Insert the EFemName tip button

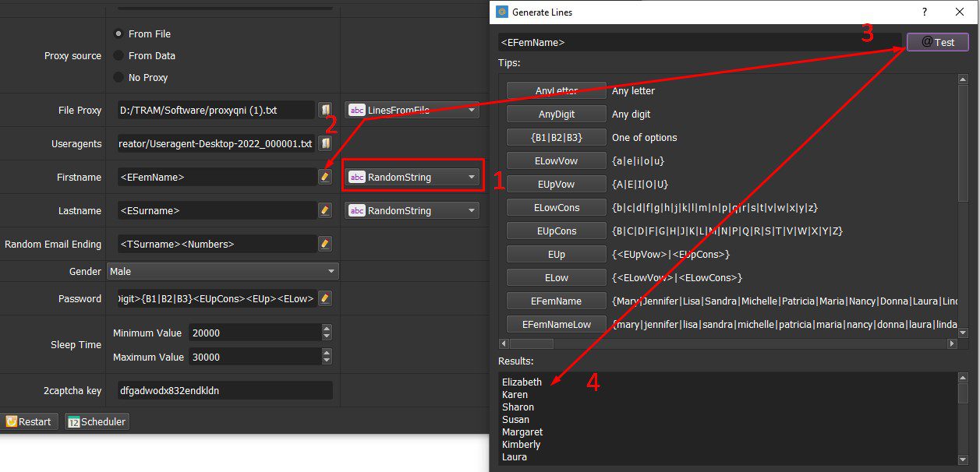(557, 301)
